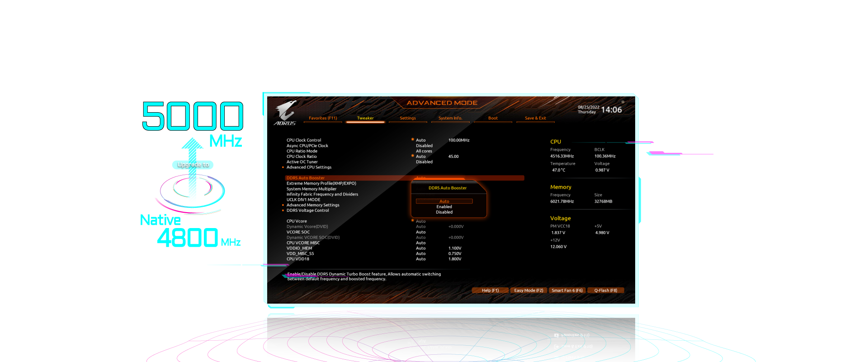
Task: Select the UCLK DIV1 MODE setting
Action: coord(303,200)
